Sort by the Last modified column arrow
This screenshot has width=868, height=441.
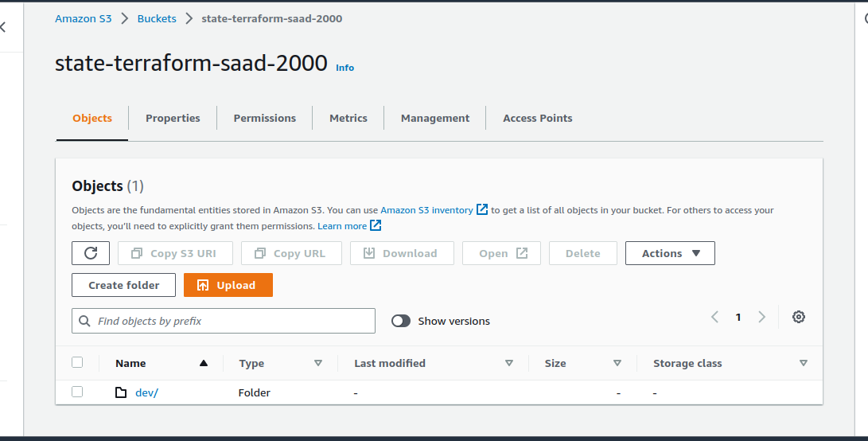tap(508, 364)
